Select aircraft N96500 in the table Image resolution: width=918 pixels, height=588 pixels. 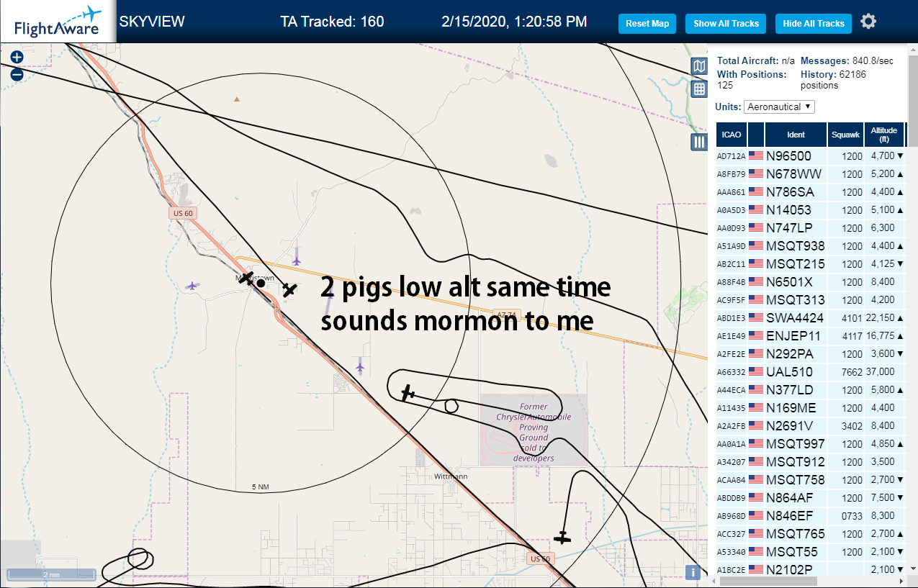tap(811, 155)
